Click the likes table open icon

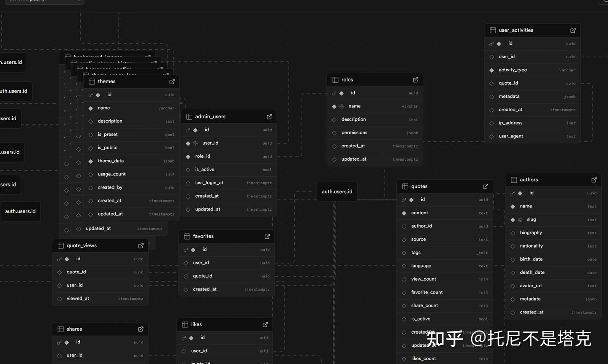point(265,324)
